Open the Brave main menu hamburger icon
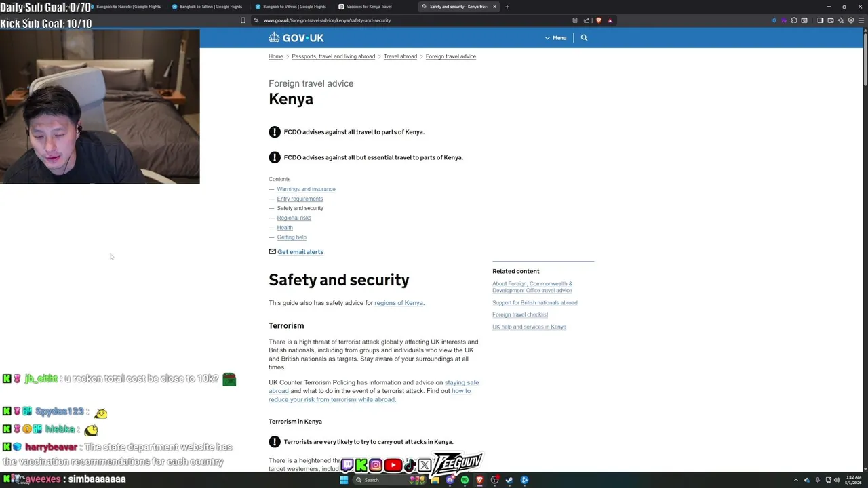 coord(860,20)
